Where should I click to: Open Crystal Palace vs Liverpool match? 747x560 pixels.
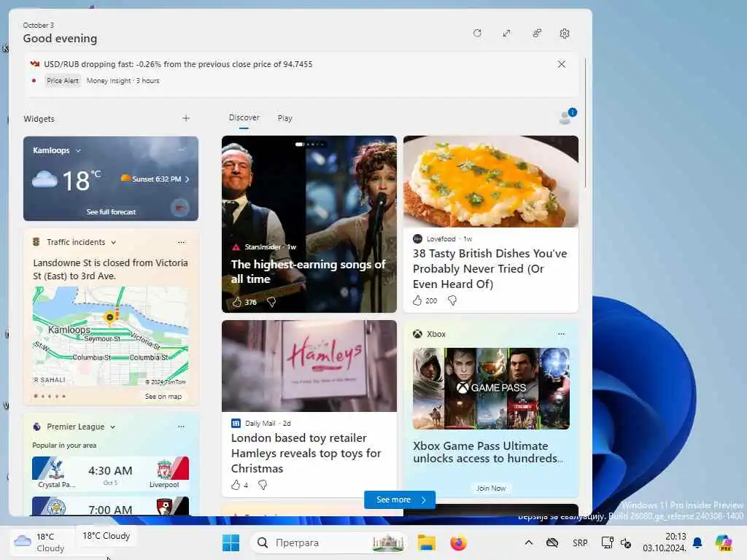click(111, 472)
